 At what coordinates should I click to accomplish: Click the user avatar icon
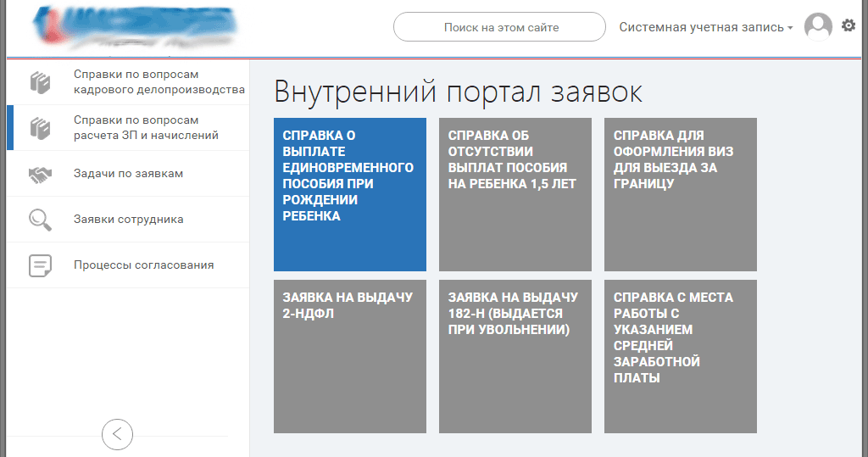818,26
